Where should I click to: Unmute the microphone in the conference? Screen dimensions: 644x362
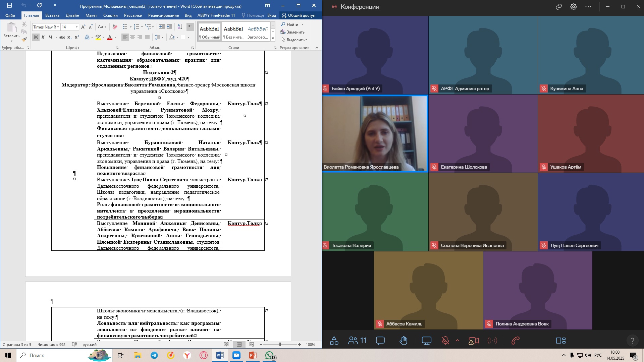pos(445,341)
